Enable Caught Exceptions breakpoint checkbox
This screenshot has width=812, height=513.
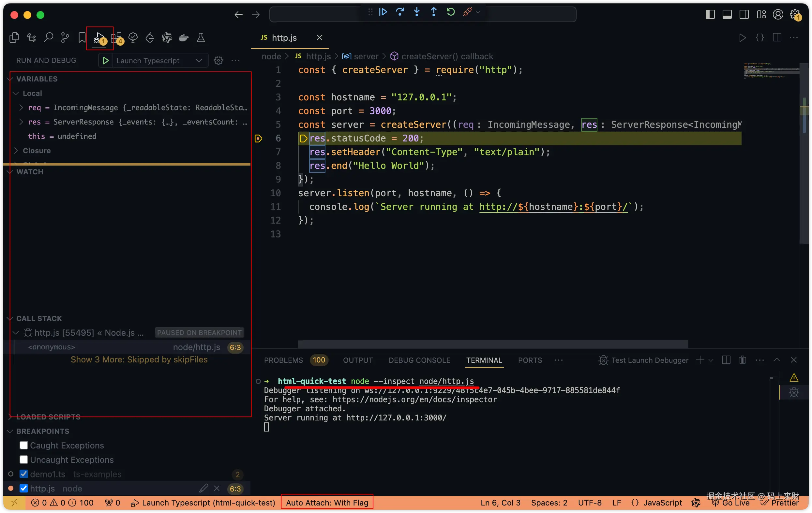click(23, 445)
